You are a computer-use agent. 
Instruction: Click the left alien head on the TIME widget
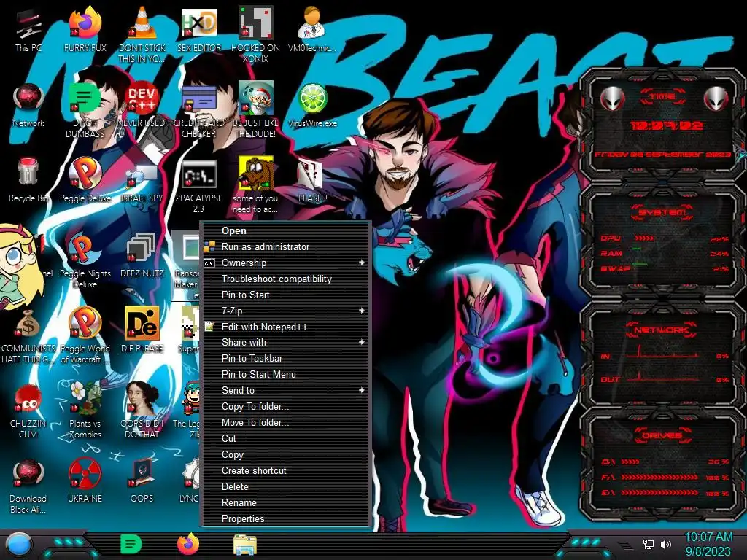612,99
